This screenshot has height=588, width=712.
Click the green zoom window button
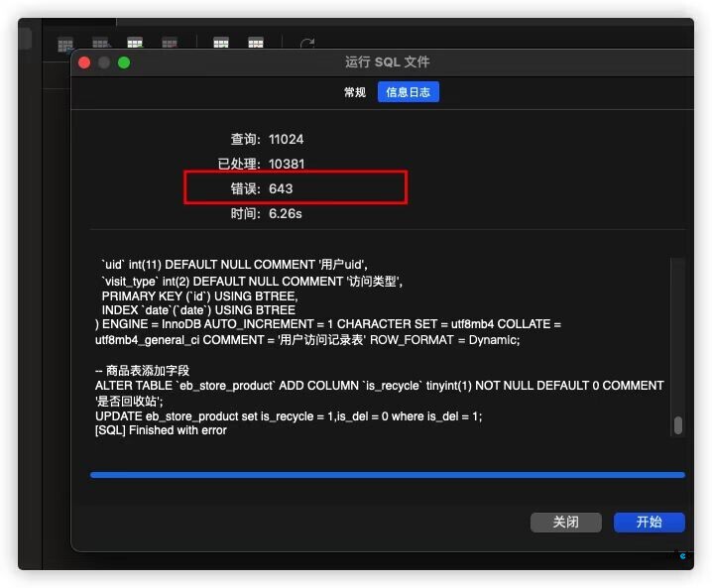[x=124, y=62]
